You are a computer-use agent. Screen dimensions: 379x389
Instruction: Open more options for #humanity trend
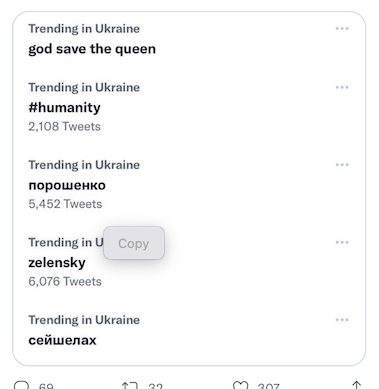(x=342, y=87)
